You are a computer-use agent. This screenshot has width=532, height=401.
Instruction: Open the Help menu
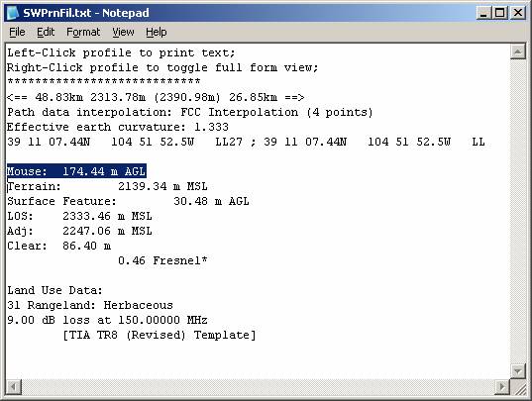tap(157, 32)
